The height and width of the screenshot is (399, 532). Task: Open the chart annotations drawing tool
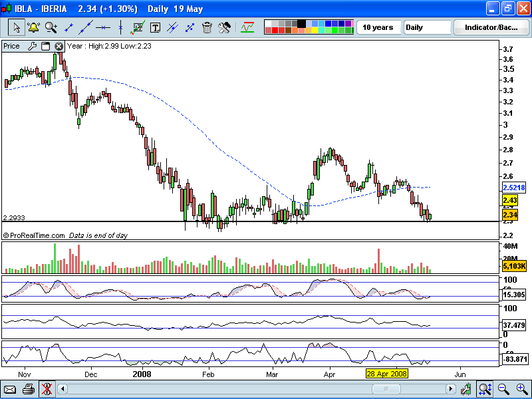[138, 27]
